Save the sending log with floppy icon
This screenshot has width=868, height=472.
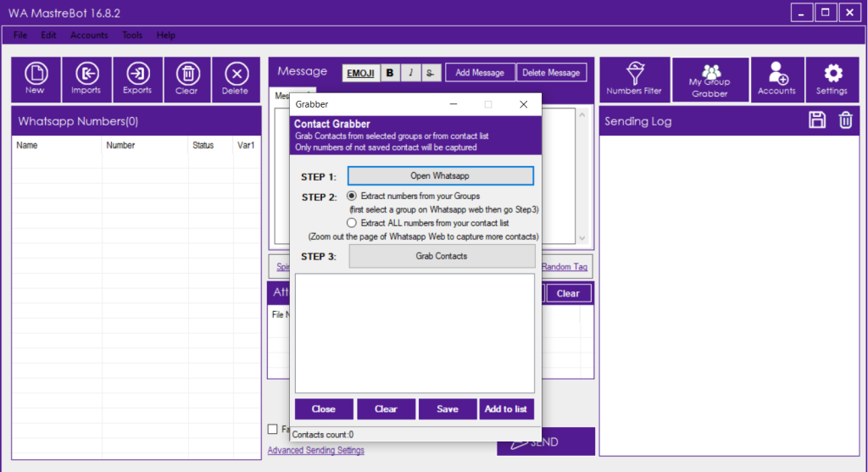[x=817, y=120]
